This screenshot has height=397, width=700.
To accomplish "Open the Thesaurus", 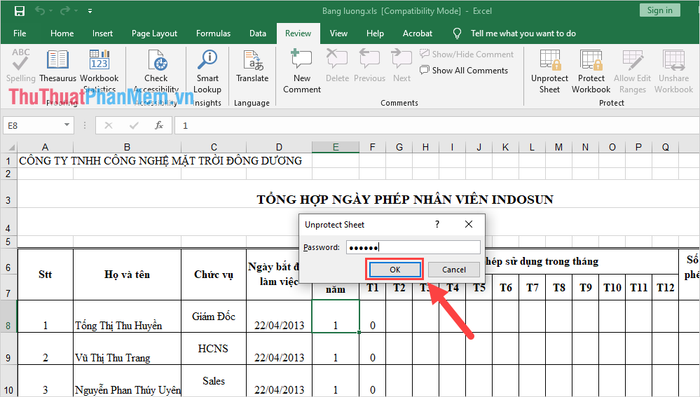I will tap(58, 66).
